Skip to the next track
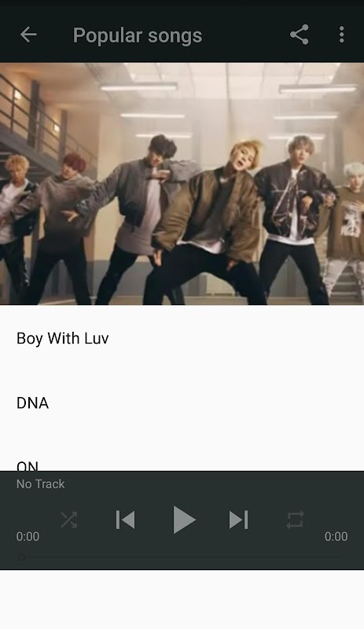The image size is (364, 629). tap(238, 520)
